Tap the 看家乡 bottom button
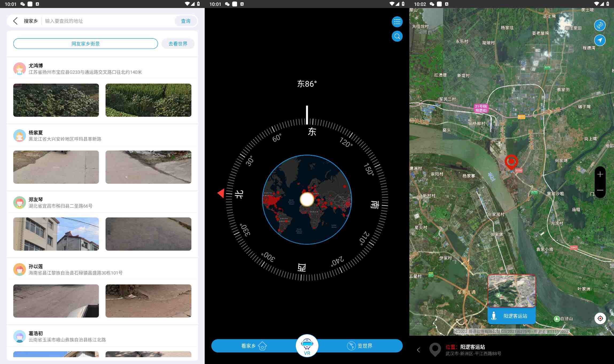This screenshot has height=364, width=614. pos(254,346)
